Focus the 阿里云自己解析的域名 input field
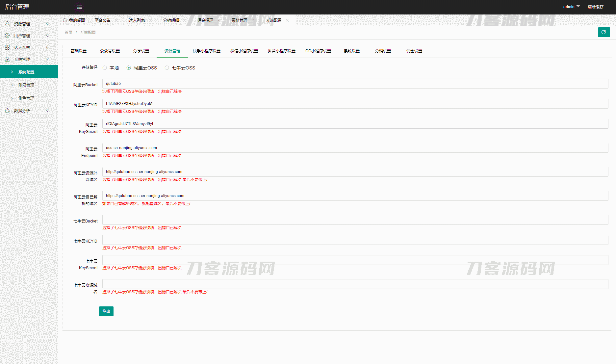The height and width of the screenshot is (364, 616). tap(355, 196)
